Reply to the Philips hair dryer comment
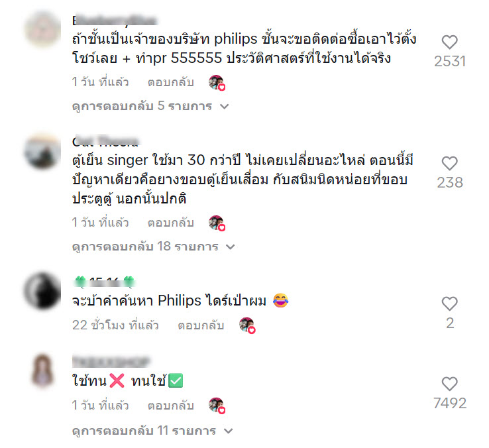 tap(201, 325)
